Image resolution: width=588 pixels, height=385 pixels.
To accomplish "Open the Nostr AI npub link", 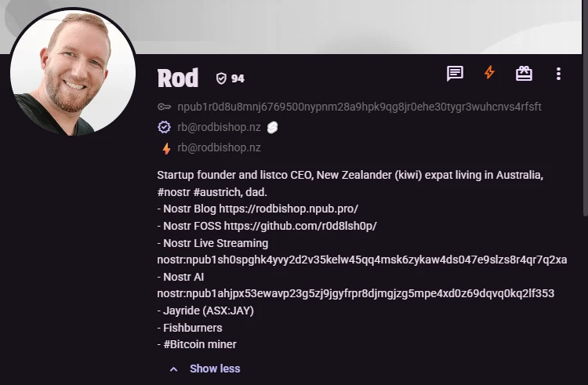I will (x=355, y=293).
